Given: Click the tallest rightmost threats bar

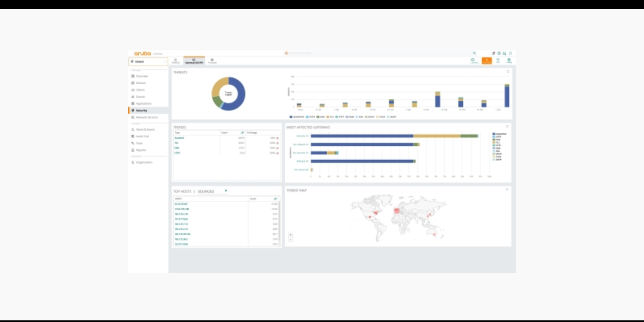Looking at the screenshot, I should 507,96.
